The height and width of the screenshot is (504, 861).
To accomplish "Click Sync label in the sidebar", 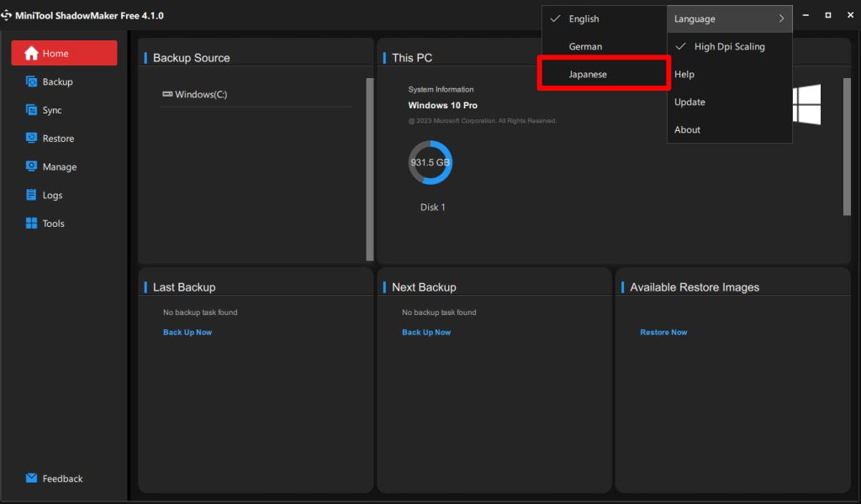I will 52,110.
